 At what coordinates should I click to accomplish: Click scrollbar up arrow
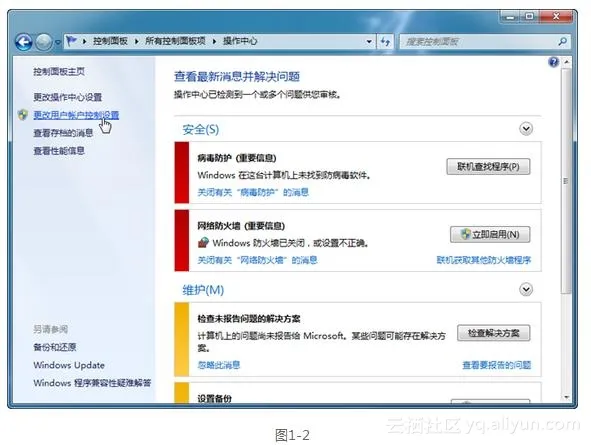[566, 62]
